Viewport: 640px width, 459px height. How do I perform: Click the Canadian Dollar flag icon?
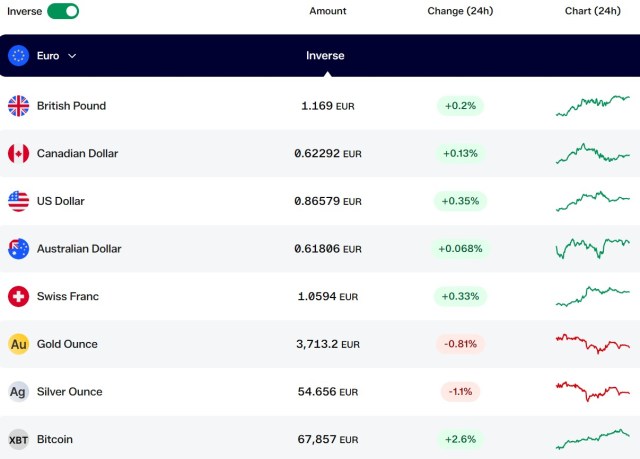[x=18, y=153]
